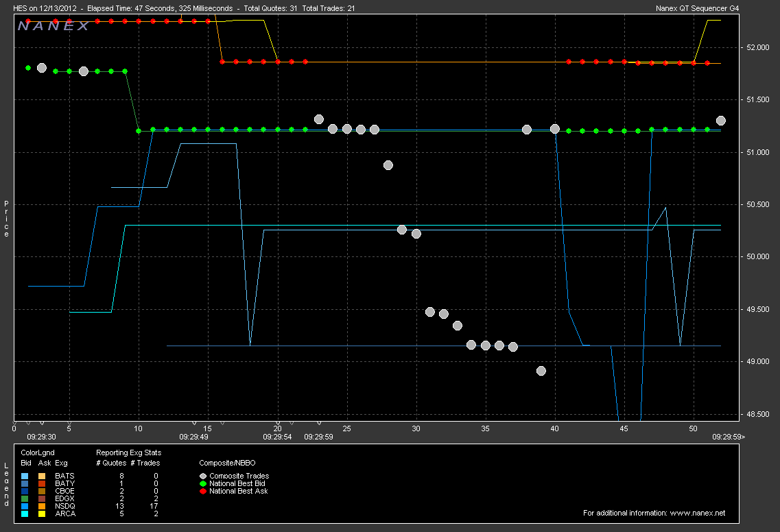Click the Composite Trades gray legend marker
The image size is (780, 532).
[202, 476]
